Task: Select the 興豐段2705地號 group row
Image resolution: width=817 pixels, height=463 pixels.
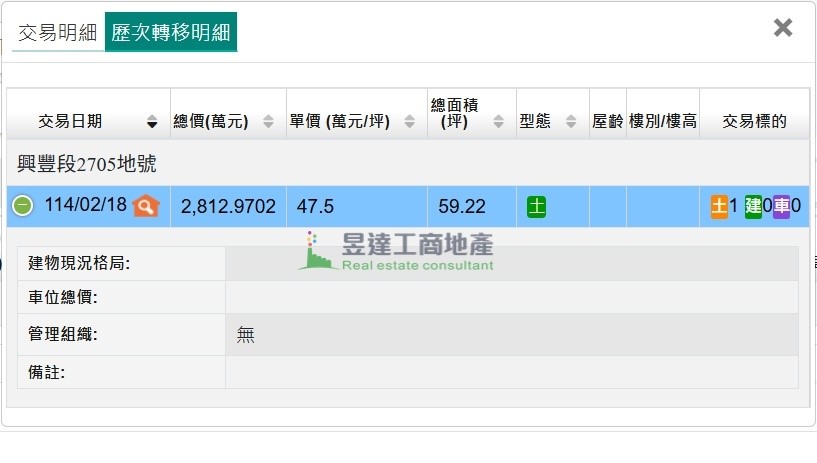Action: coord(87,163)
